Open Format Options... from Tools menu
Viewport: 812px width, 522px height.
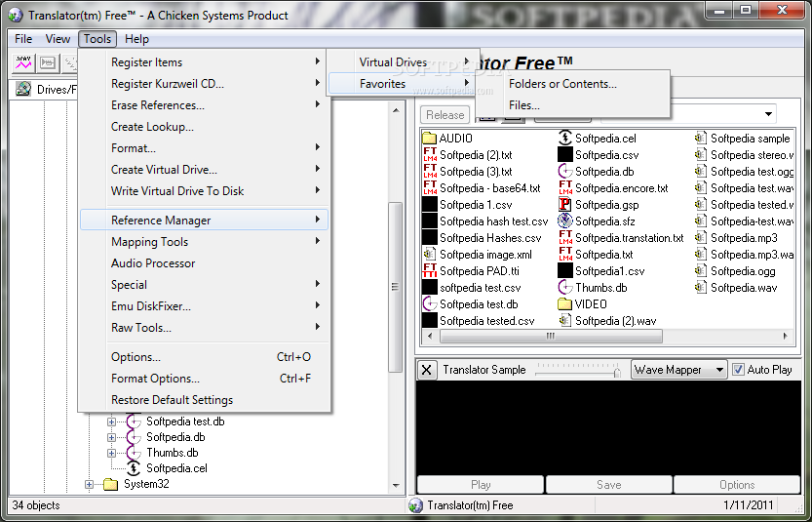[204, 379]
